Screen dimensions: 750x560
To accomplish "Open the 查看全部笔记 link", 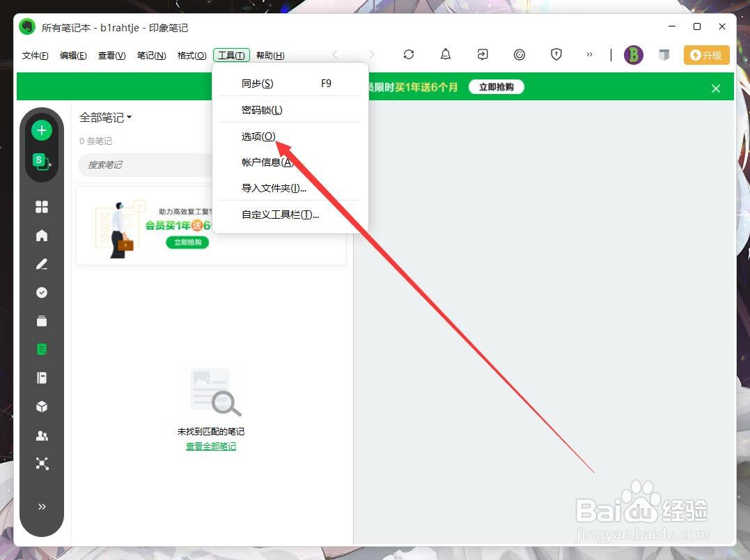I will (210, 445).
